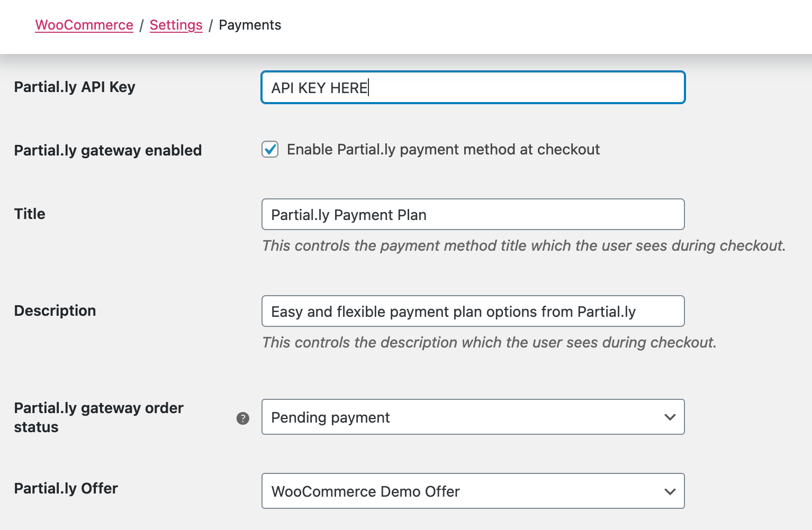
Task: Click the 'Partial.ly API Key' label
Action: coord(75,87)
